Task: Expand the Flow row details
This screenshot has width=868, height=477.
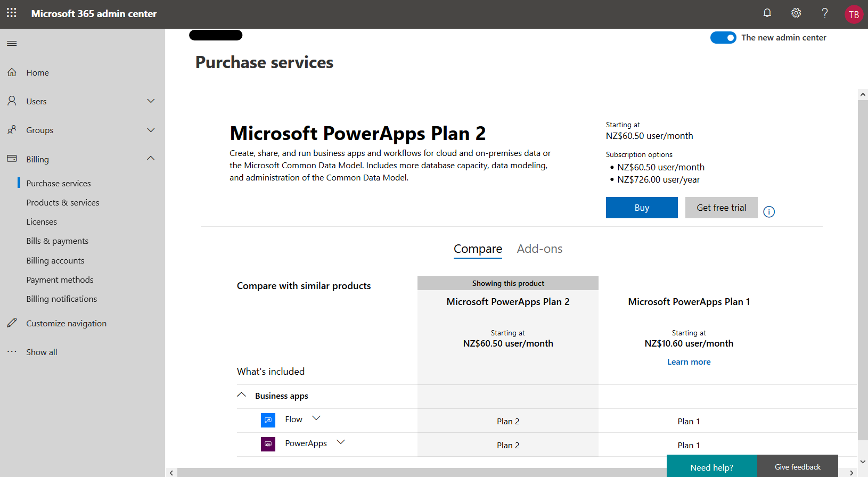Action: coord(316,418)
